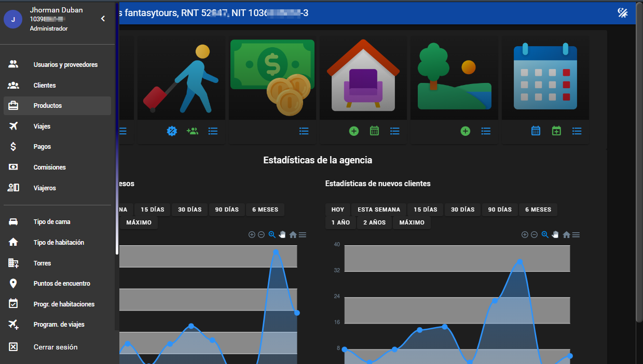The width and height of the screenshot is (643, 364).
Task: Collapse the sidebar with the chevron arrow
Action: 103,18
